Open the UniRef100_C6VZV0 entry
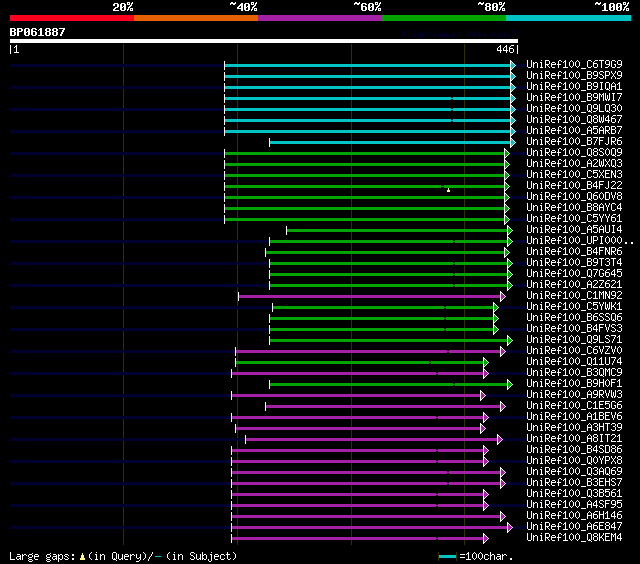Image resolution: width=640 pixels, height=564 pixels. tap(574, 351)
